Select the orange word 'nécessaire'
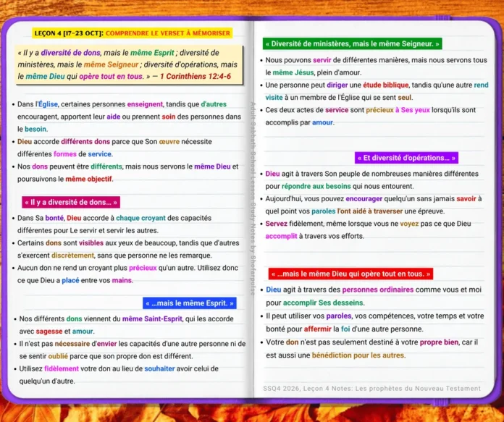This screenshot has height=422, width=504. [72, 344]
